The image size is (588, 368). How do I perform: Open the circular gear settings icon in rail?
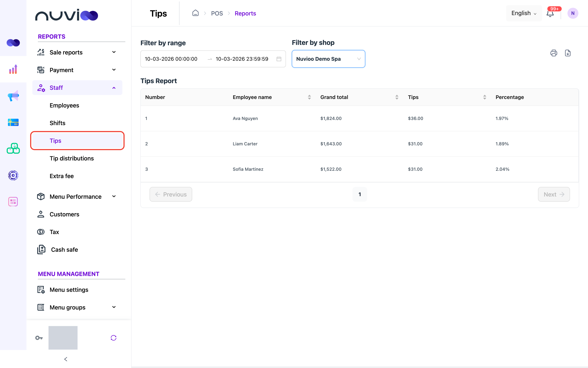tap(13, 175)
